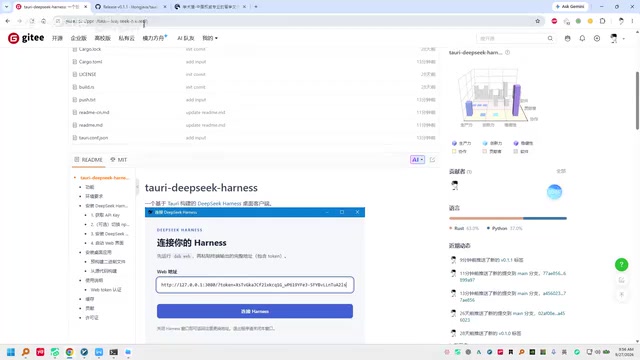Select the README tab

(88, 160)
